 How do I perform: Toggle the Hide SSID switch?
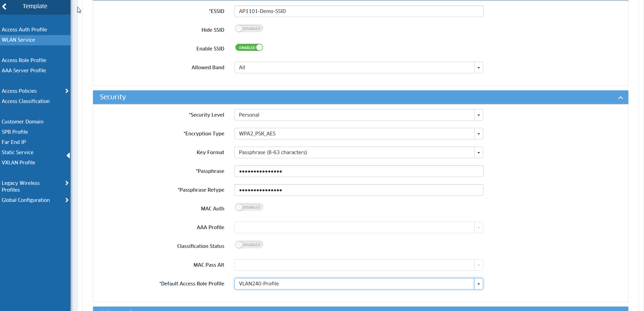click(249, 29)
